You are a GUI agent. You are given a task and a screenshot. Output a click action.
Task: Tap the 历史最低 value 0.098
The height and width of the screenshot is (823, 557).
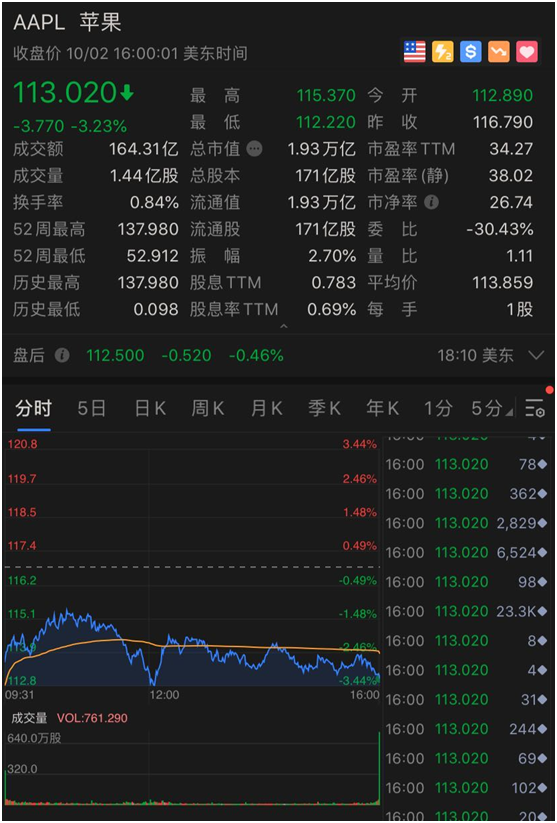point(156,310)
